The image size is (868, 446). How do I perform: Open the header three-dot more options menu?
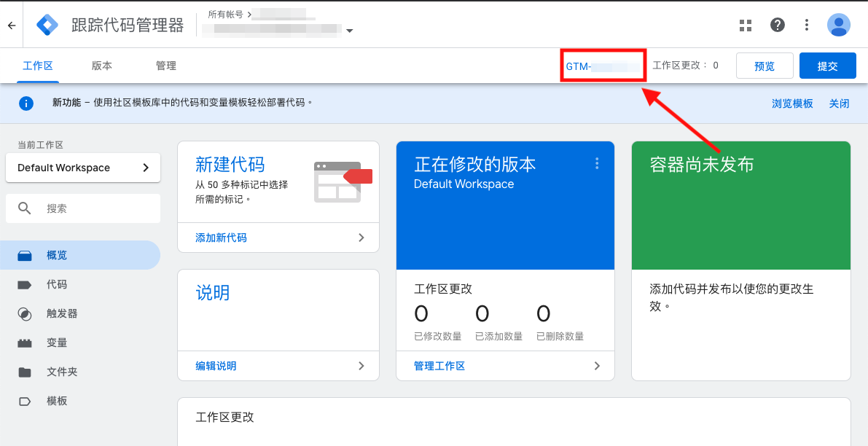coord(807,25)
